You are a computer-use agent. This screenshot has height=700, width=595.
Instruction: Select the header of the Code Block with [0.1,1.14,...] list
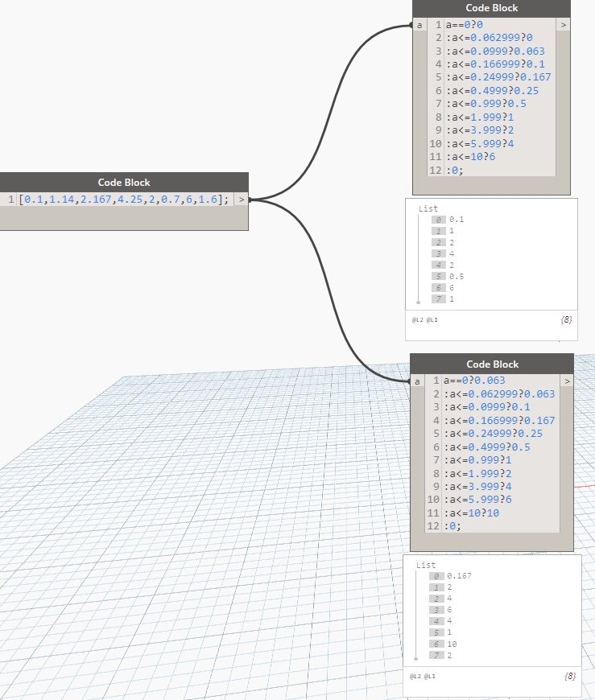click(124, 183)
